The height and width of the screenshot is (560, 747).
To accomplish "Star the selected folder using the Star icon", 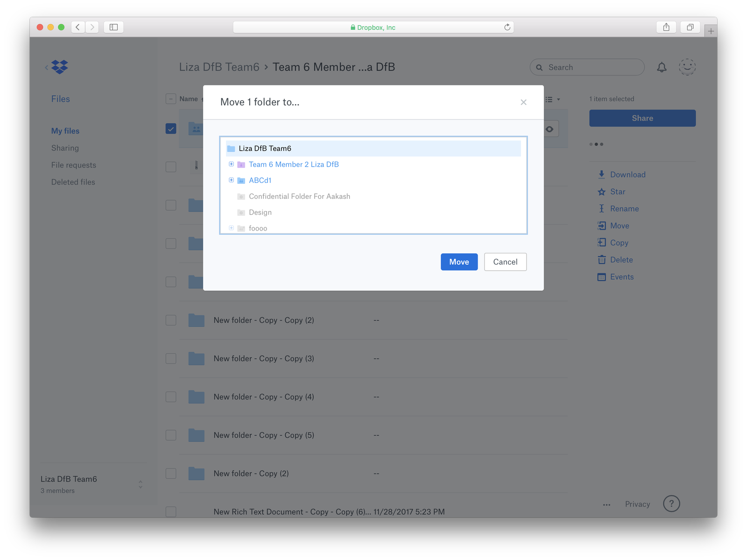I will [x=602, y=191].
